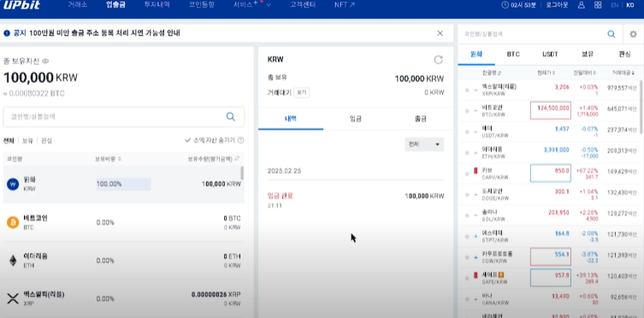Sort assets by 보유수량(평가금액) column
The width and height of the screenshot is (644, 318).
coord(214,159)
